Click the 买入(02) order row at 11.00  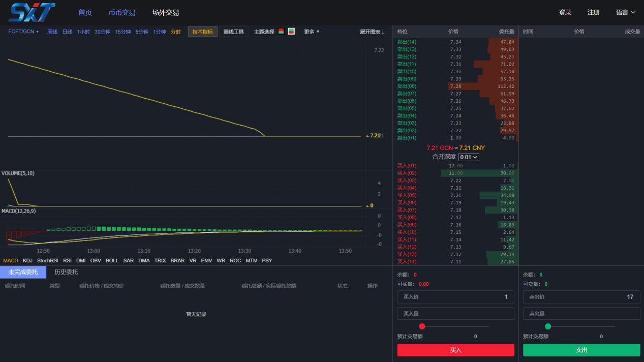pyautogui.click(x=456, y=173)
